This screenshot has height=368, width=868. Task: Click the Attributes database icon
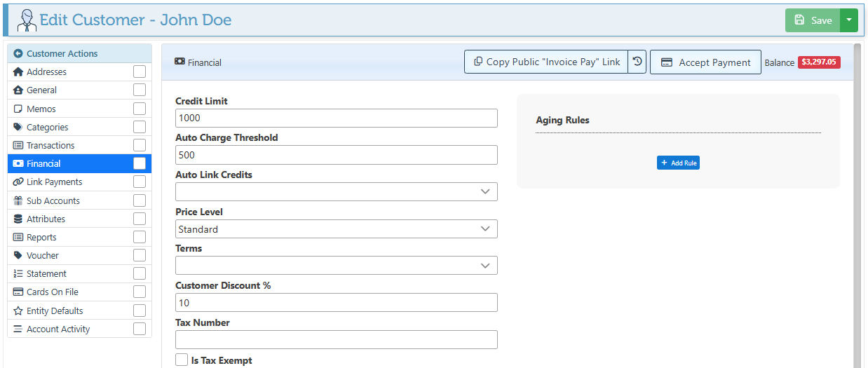(x=18, y=219)
